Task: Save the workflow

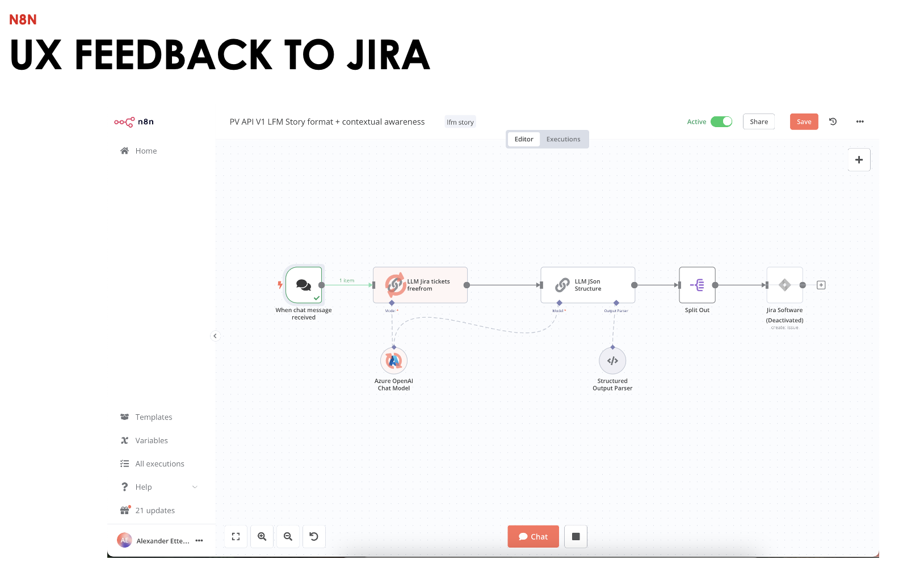Action: [x=804, y=121]
